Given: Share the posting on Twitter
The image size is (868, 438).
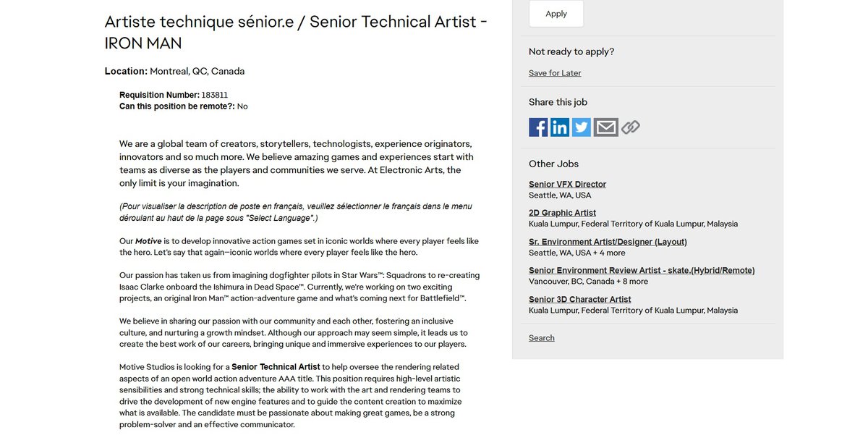Looking at the screenshot, I should coord(582,127).
